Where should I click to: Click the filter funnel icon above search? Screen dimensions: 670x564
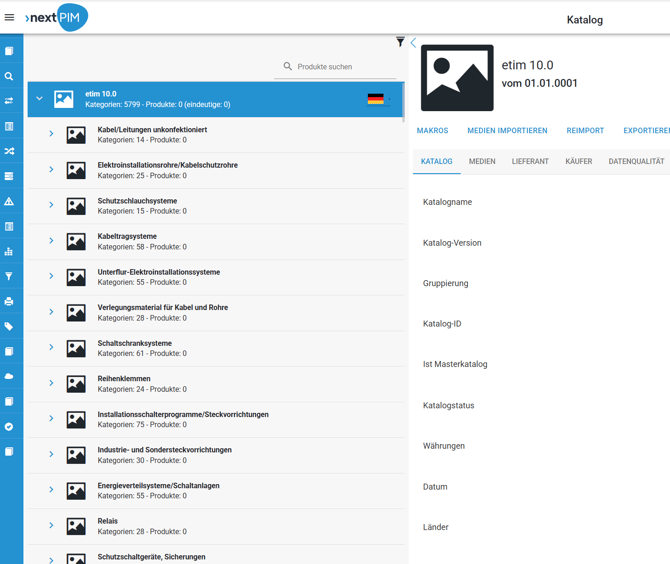[400, 42]
